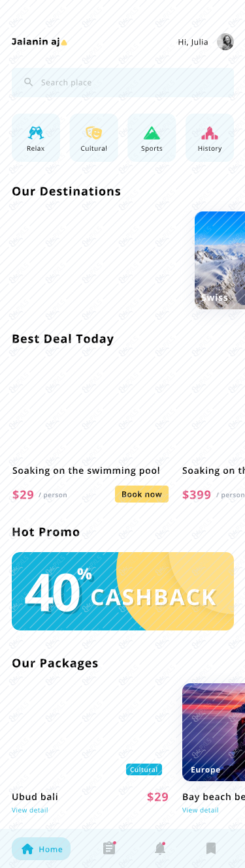The image size is (245, 868).
Task: Open the 40% Cashback promo banner
Action: coord(123,591)
